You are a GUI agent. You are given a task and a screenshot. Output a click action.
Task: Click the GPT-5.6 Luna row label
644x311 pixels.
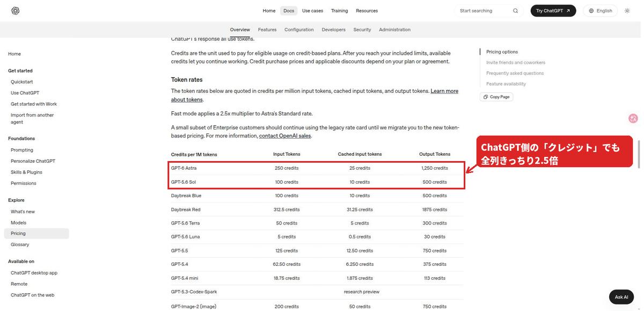185,237
